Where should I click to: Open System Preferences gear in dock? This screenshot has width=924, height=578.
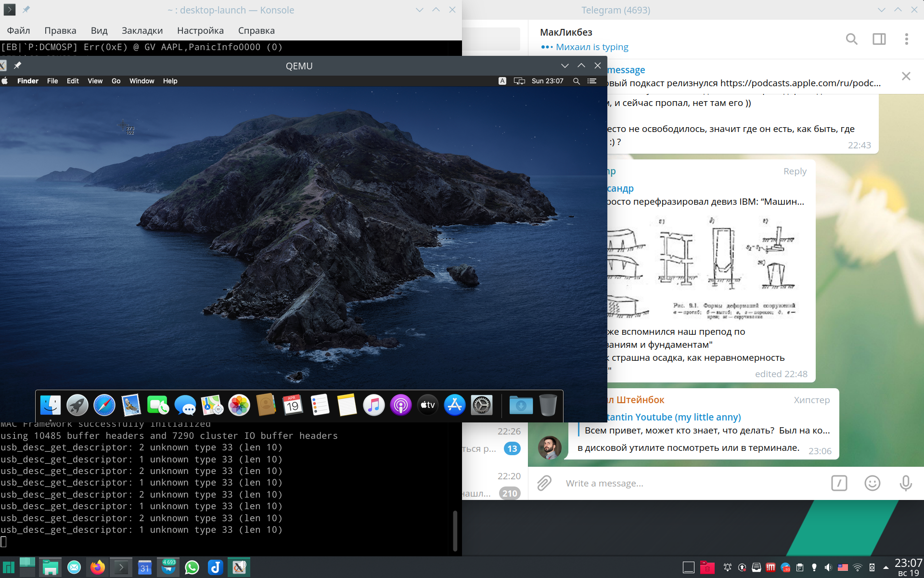coord(482,405)
